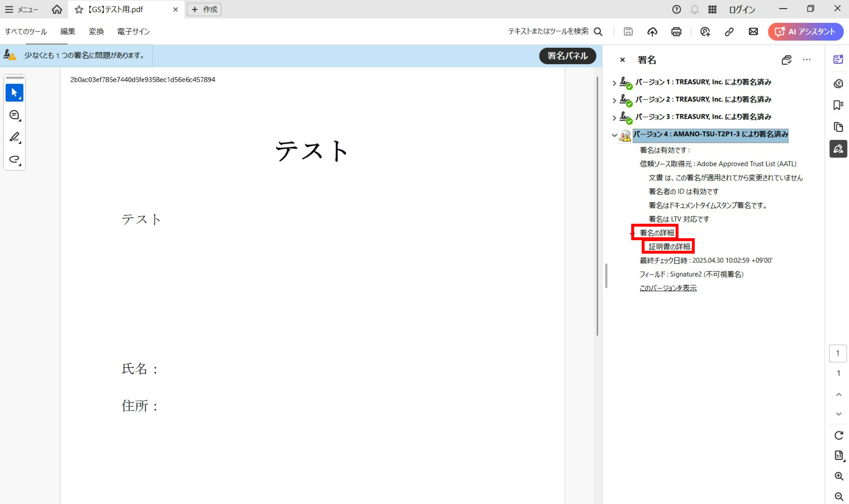This screenshot has height=504, width=849.
Task: Open the Bookmarks panel
Action: click(838, 105)
